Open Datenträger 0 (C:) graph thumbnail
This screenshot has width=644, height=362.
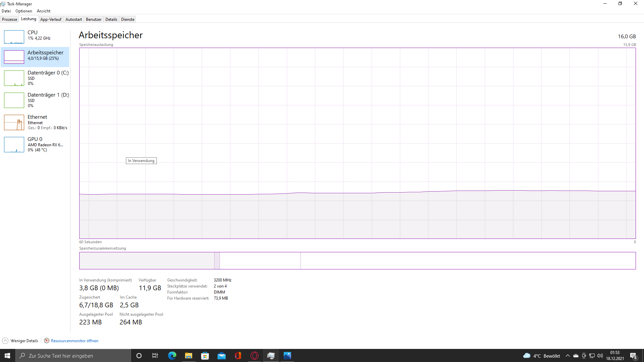pyautogui.click(x=14, y=78)
